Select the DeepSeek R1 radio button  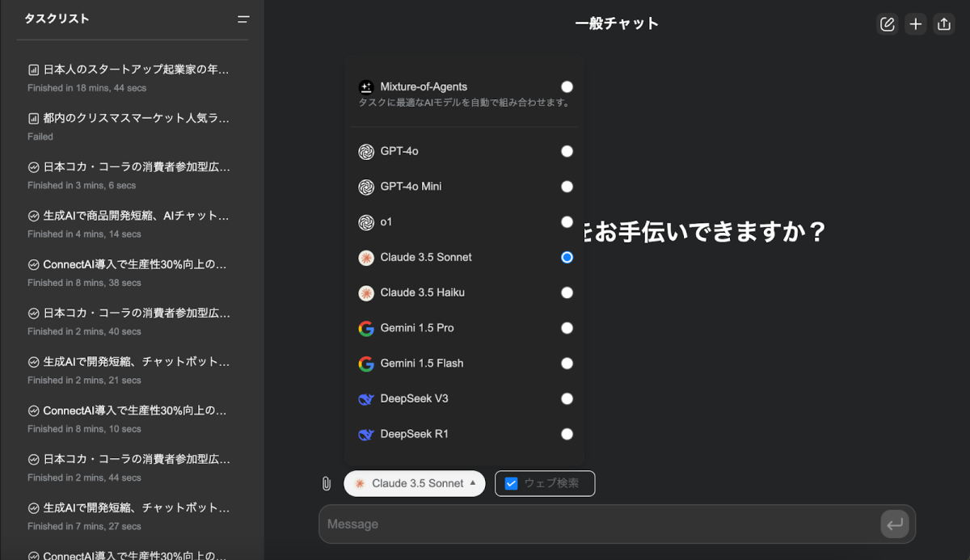pyautogui.click(x=567, y=434)
